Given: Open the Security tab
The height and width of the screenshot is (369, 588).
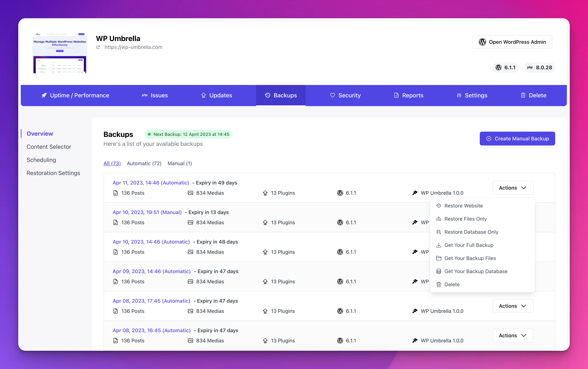Looking at the screenshot, I should click(x=345, y=95).
